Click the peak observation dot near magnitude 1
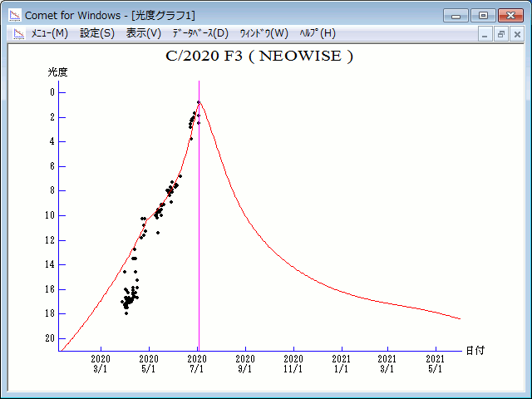This screenshot has width=532, height=399. tap(199, 102)
